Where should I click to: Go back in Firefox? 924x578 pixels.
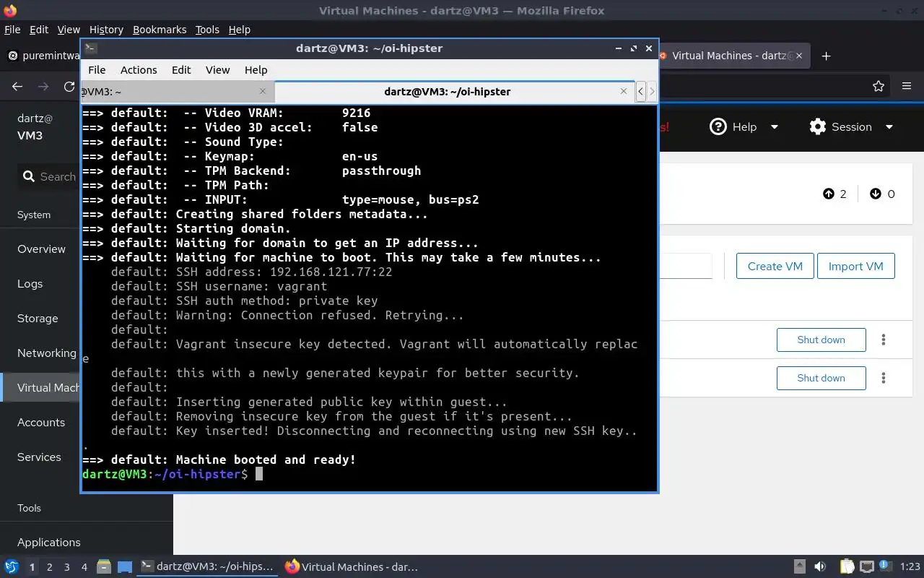pos(17,86)
